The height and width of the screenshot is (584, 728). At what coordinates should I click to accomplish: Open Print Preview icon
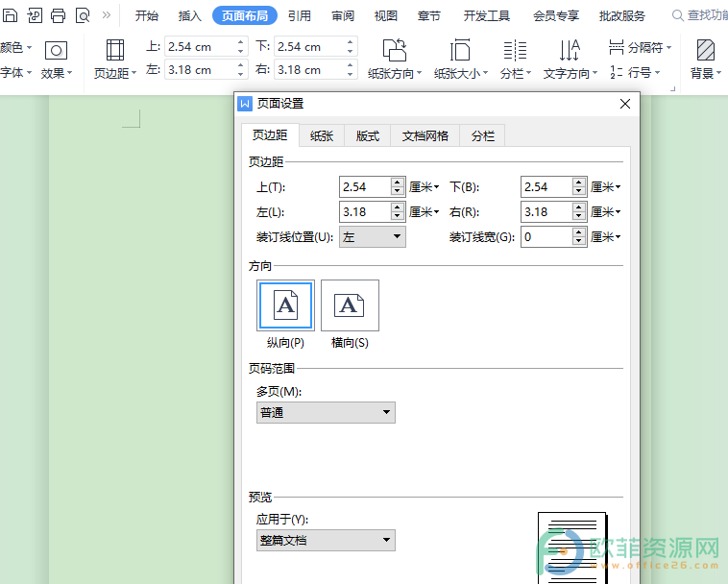click(x=83, y=15)
